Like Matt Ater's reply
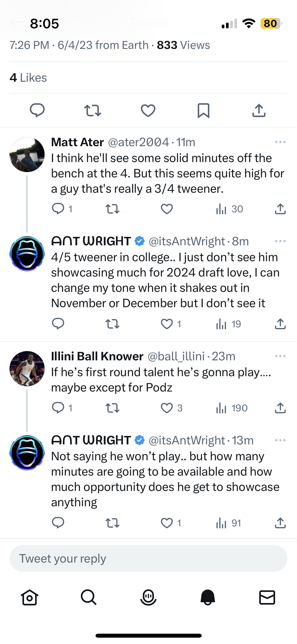 [x=167, y=209]
